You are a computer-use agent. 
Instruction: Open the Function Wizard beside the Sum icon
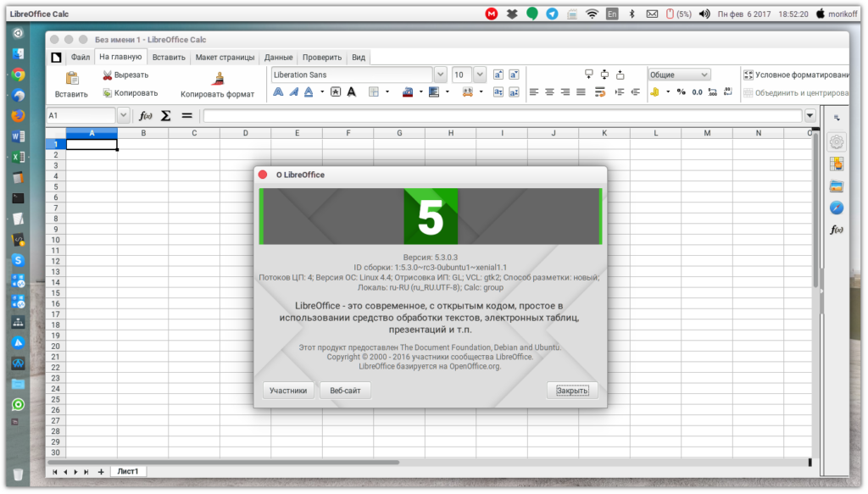[146, 115]
